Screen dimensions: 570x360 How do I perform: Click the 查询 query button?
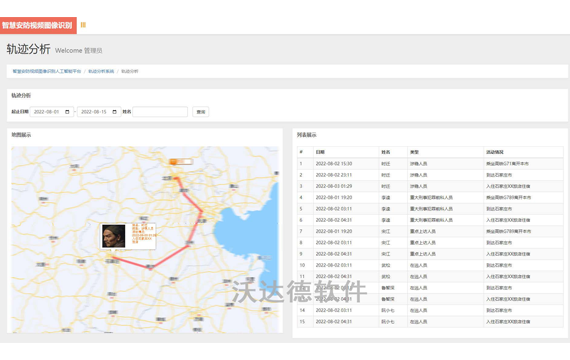click(x=201, y=112)
